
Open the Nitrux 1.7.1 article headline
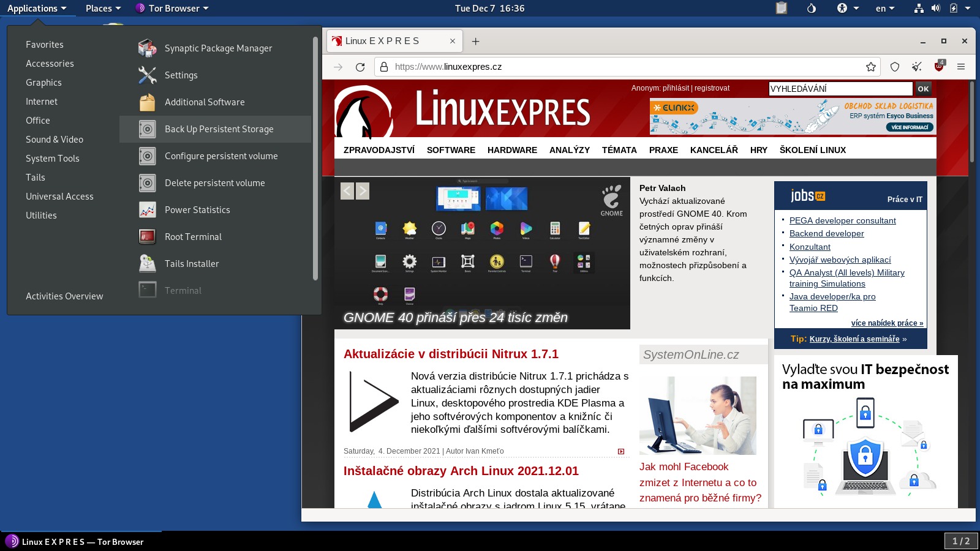click(x=451, y=354)
